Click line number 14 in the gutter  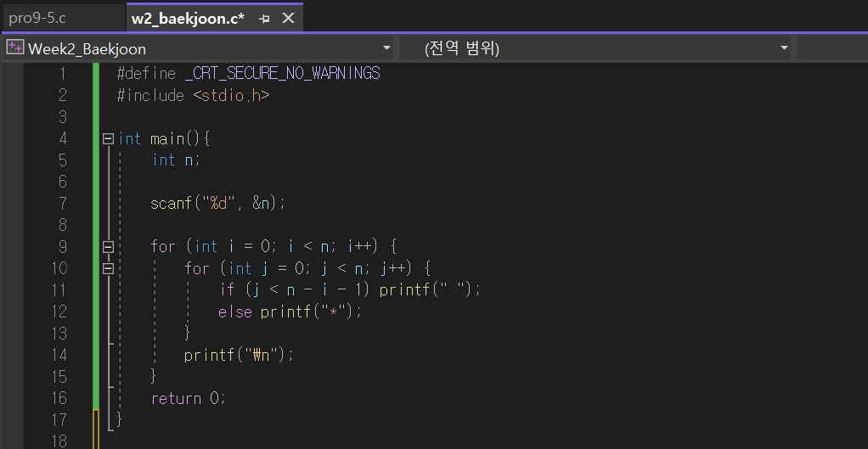pos(59,355)
